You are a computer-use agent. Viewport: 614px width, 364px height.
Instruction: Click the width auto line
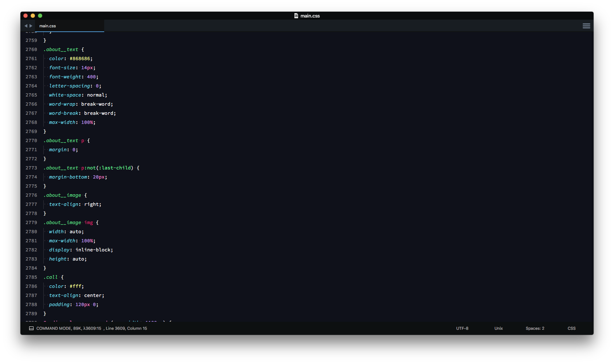click(x=66, y=232)
